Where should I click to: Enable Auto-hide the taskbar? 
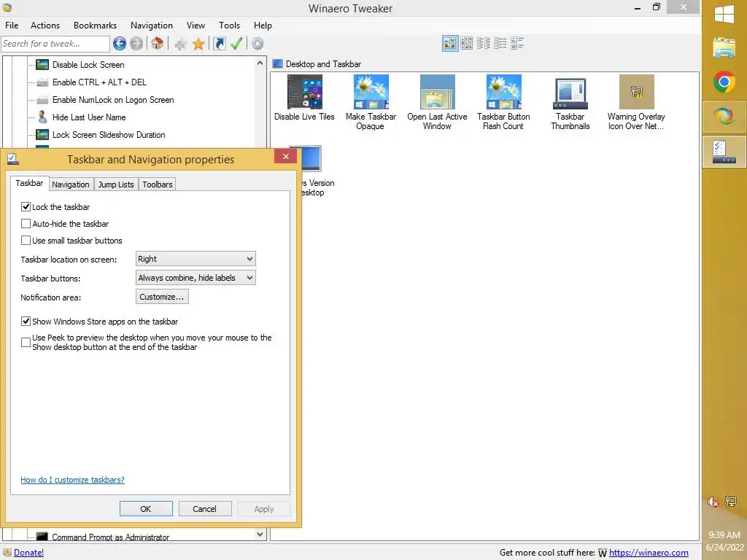[x=26, y=223]
